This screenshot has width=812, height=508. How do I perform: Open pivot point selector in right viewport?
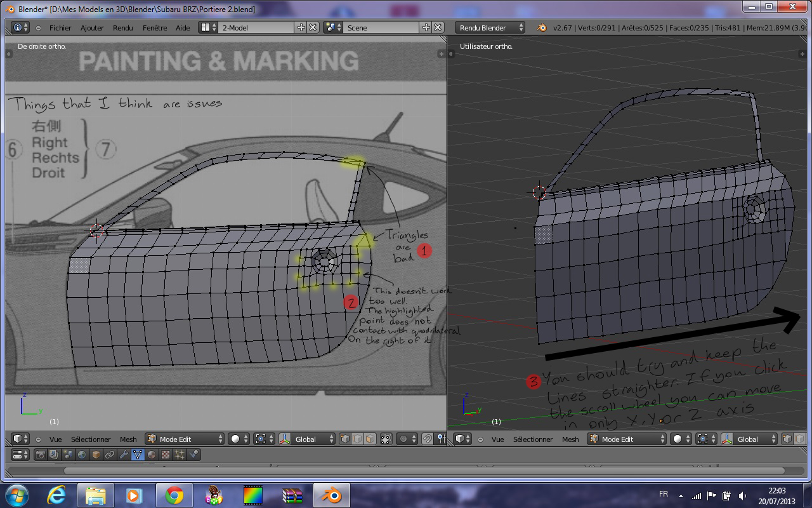point(705,439)
